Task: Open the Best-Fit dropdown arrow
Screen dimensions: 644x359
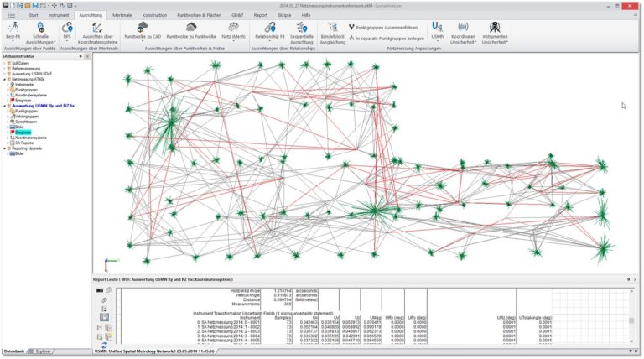Action: (13, 41)
